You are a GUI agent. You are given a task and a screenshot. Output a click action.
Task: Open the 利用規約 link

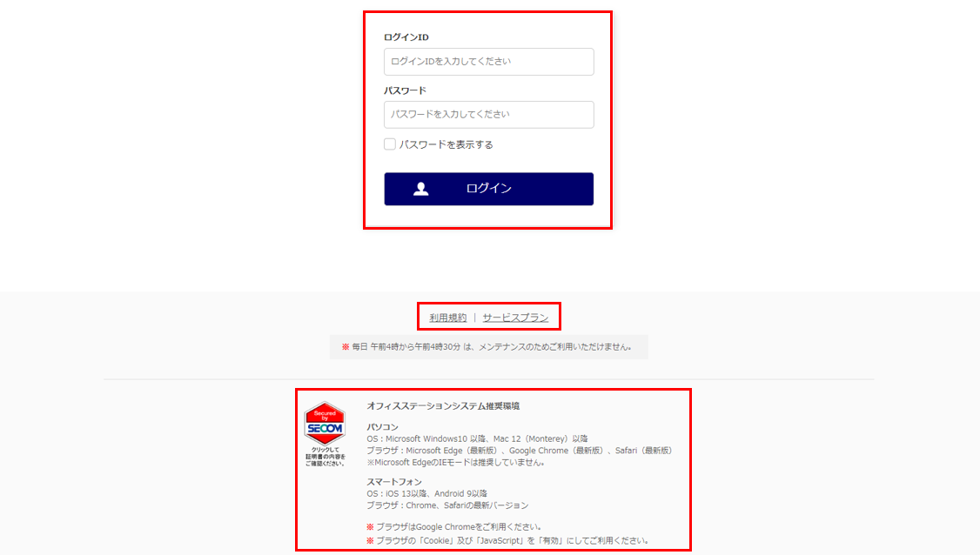point(447,318)
